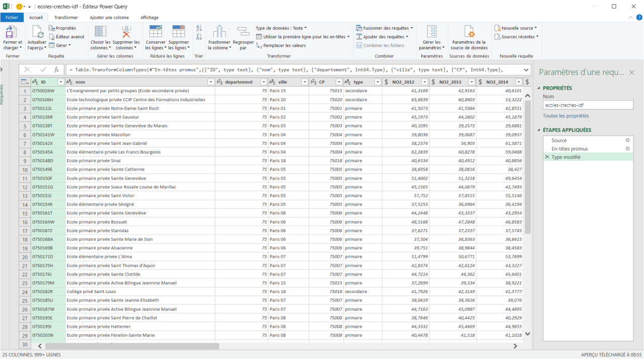Open the help question mark icon
Image resolution: width=644 pixels, height=359 pixels.
[638, 17]
